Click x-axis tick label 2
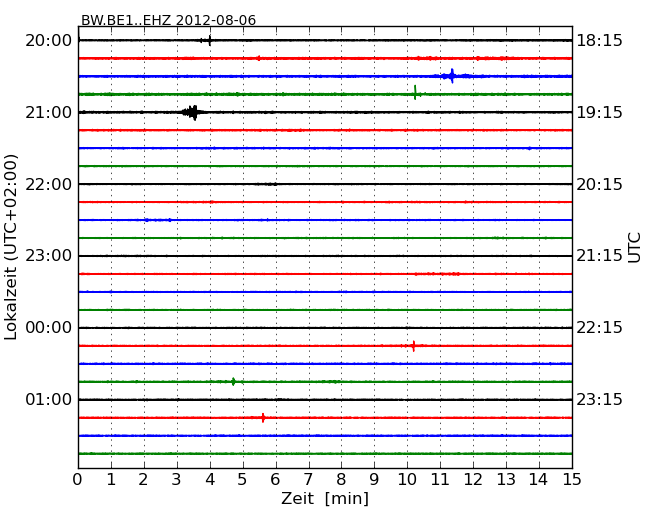Screen dimensions: 650x520 143,479
